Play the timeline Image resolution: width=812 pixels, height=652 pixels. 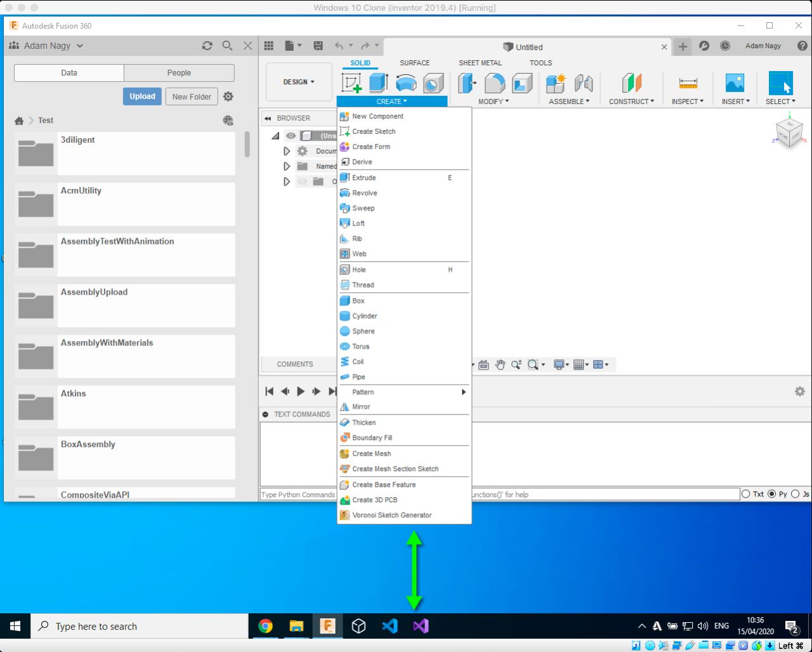coord(301,392)
